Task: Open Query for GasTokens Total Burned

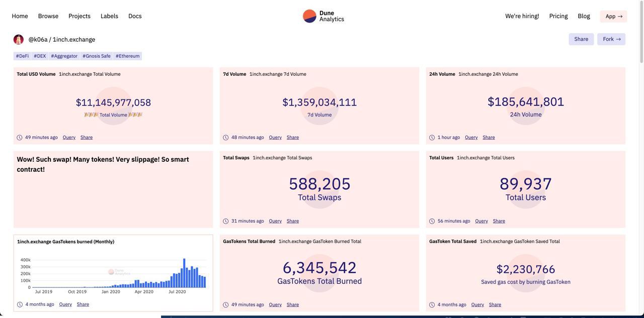Action: tap(275, 305)
